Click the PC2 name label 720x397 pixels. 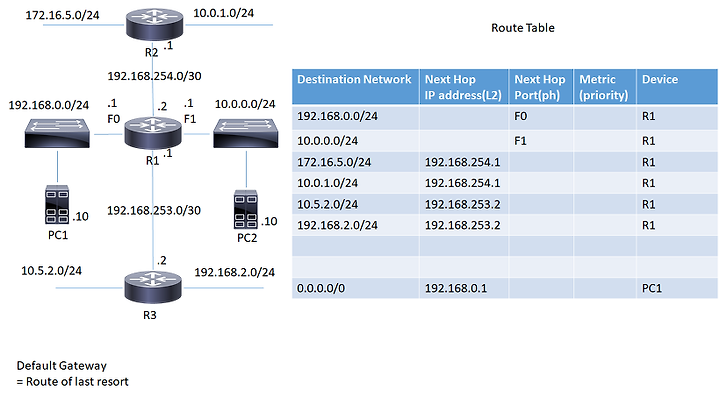247,238
